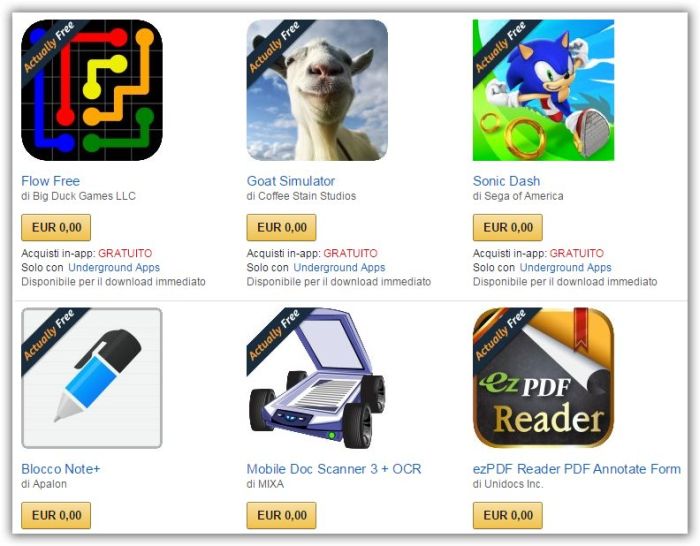Follow Underground Apps link under Sonic Dash

[566, 267]
